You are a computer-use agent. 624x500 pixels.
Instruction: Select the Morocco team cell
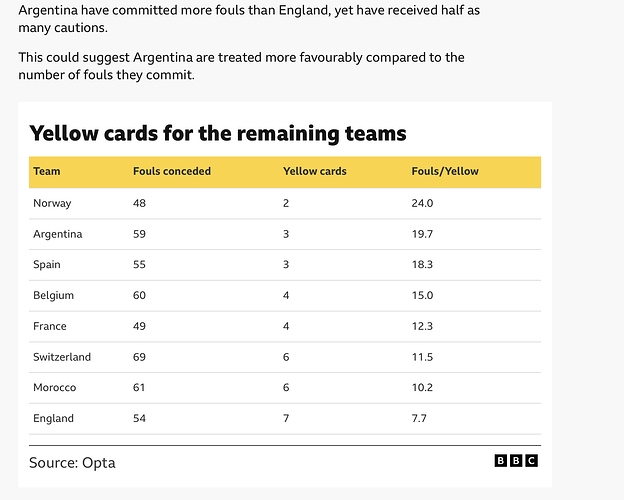tap(55, 387)
